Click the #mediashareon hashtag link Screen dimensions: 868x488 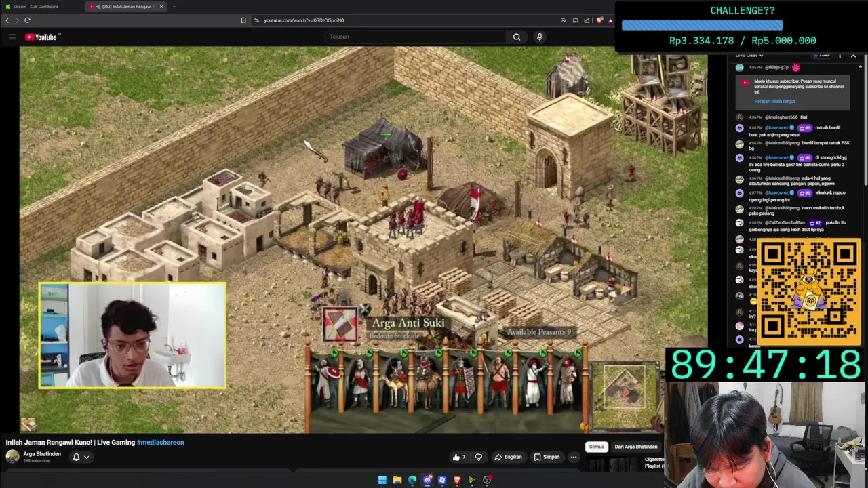[x=161, y=443]
